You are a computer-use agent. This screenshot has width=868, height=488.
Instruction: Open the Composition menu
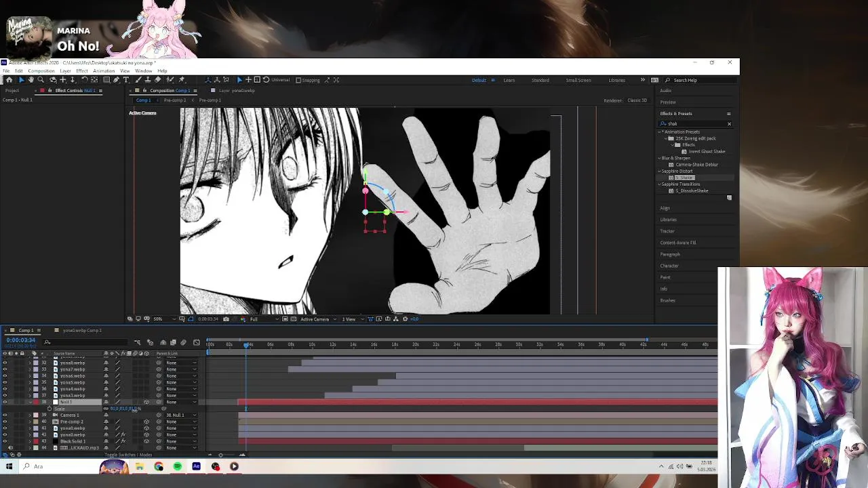[41, 70]
